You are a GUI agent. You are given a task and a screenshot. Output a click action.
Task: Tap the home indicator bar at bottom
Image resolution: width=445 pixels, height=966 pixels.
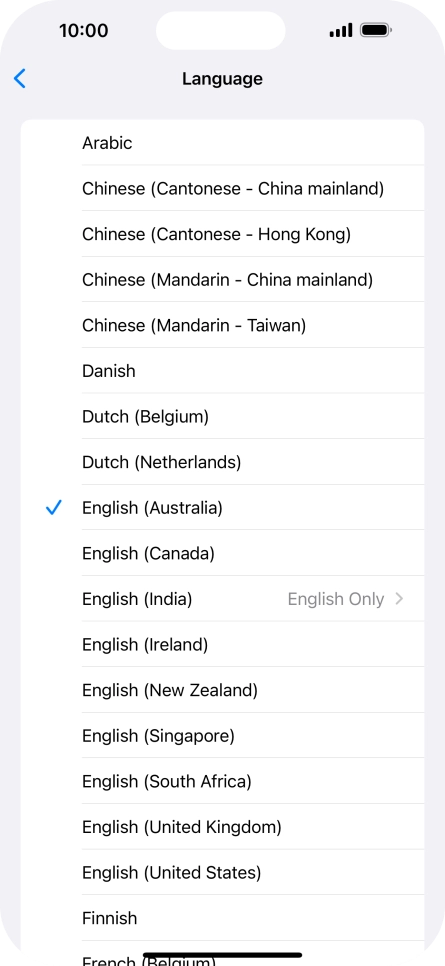[222, 955]
